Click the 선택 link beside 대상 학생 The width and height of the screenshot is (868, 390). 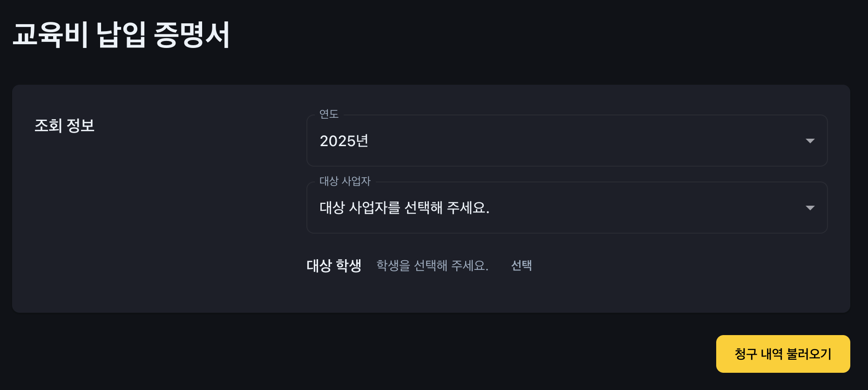click(x=522, y=265)
